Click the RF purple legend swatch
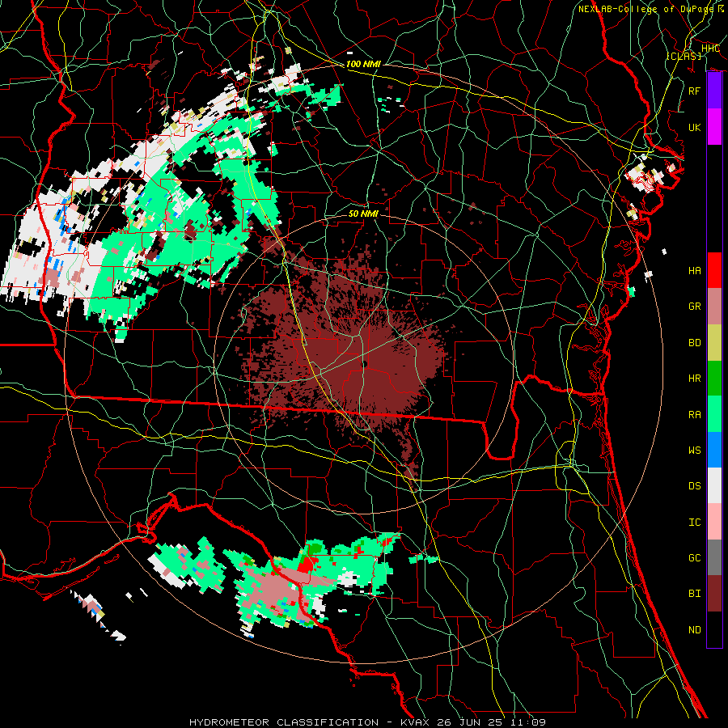The width and height of the screenshot is (728, 728). (x=714, y=90)
